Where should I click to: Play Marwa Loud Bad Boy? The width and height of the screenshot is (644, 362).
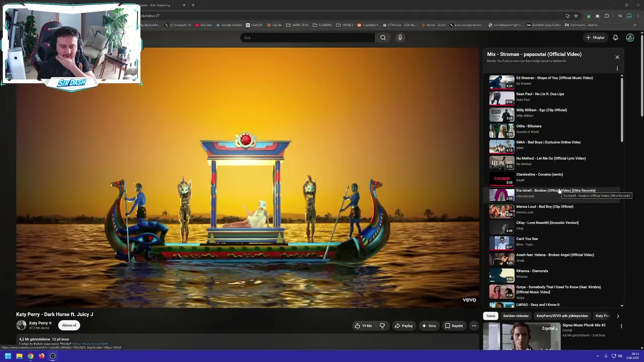click(x=553, y=211)
